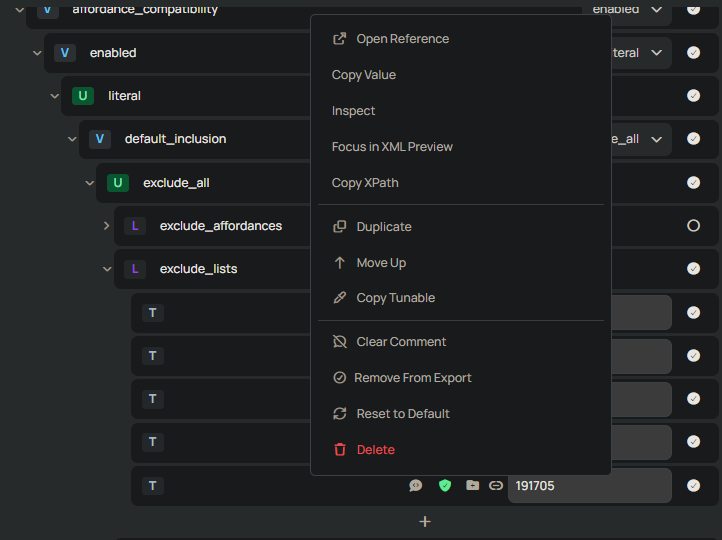722x540 pixels.
Task: Click the 191705 value input field
Action: tap(588, 486)
